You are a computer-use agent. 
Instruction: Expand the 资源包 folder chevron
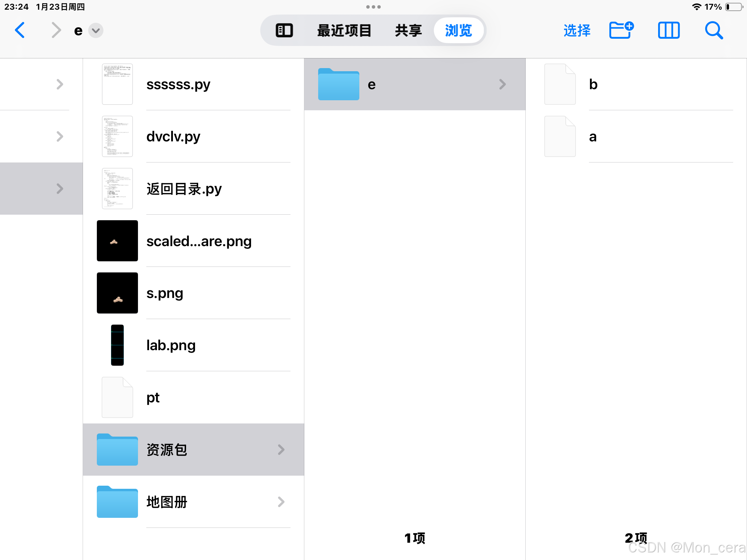pos(281,449)
